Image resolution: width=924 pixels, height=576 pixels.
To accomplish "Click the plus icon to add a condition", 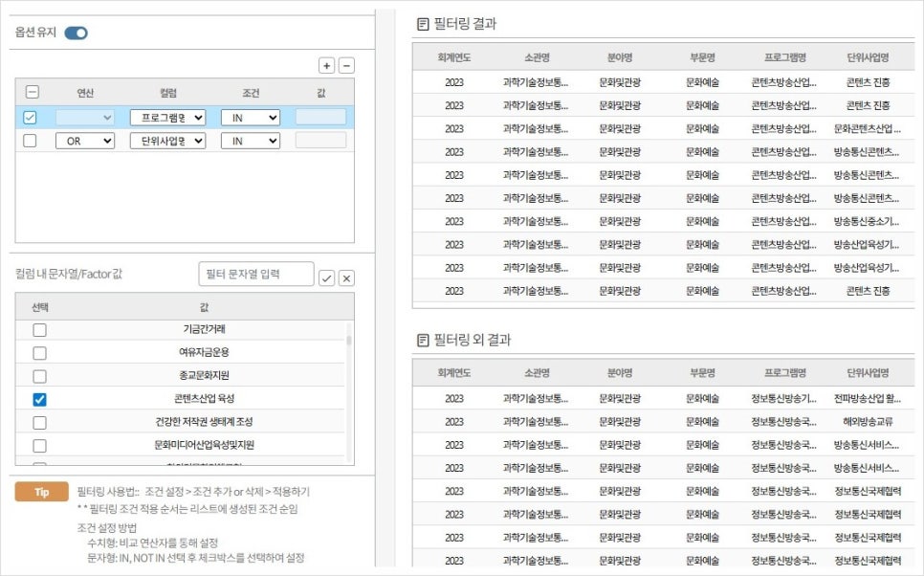I will pos(326,66).
